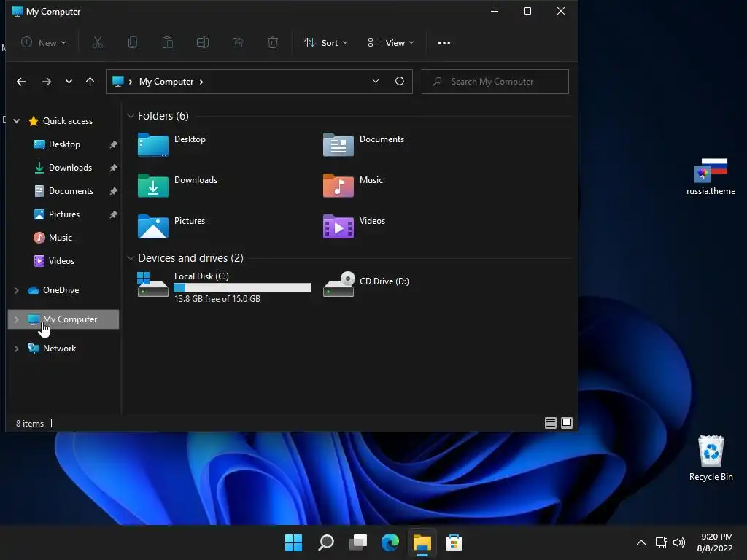Screen dimensions: 747x560
Task: Expand the Network tree node
Action: (x=16, y=349)
